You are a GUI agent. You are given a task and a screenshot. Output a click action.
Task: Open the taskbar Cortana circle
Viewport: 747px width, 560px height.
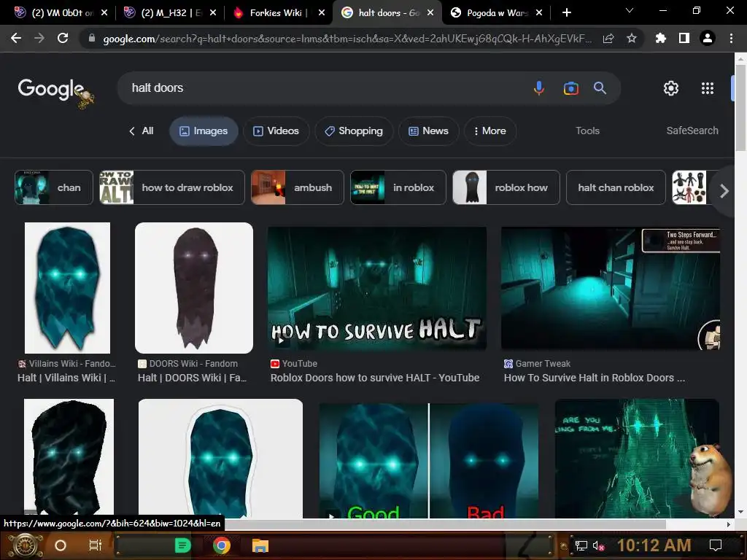point(61,545)
